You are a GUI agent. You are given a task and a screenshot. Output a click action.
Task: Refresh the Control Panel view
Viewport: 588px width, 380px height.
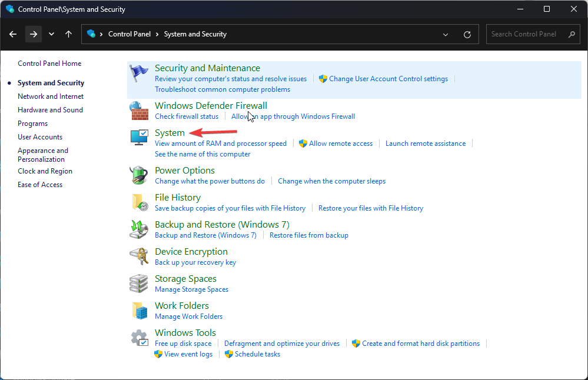467,34
